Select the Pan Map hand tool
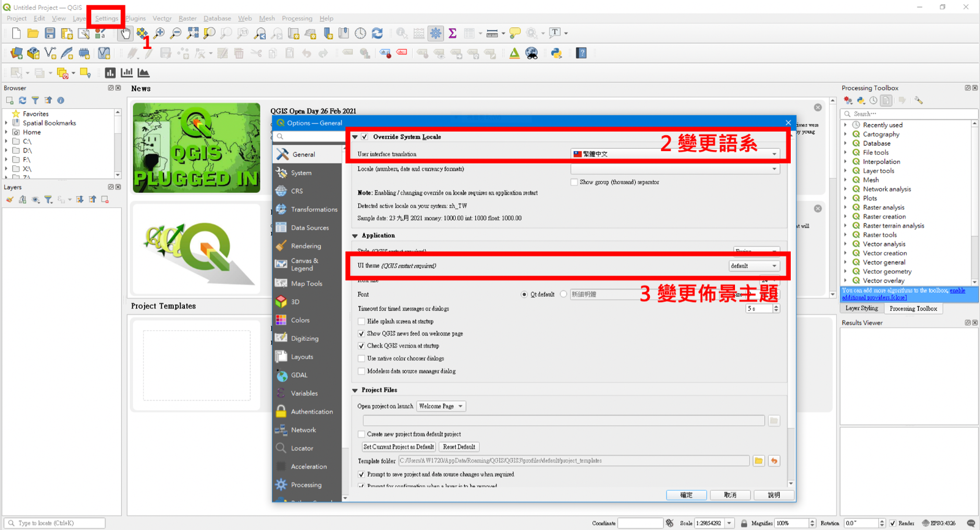Viewport: 980px width, 530px height. pyautogui.click(x=126, y=33)
